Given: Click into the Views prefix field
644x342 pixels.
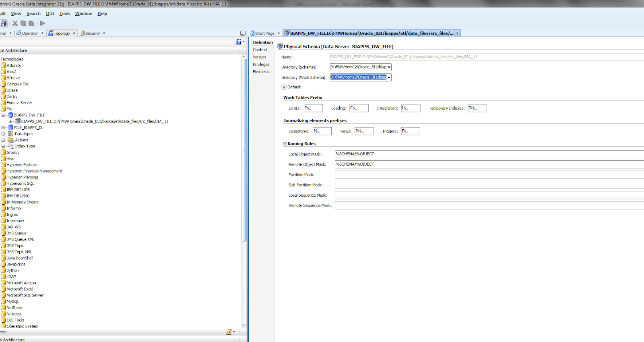Looking at the screenshot, I should pyautogui.click(x=364, y=131).
